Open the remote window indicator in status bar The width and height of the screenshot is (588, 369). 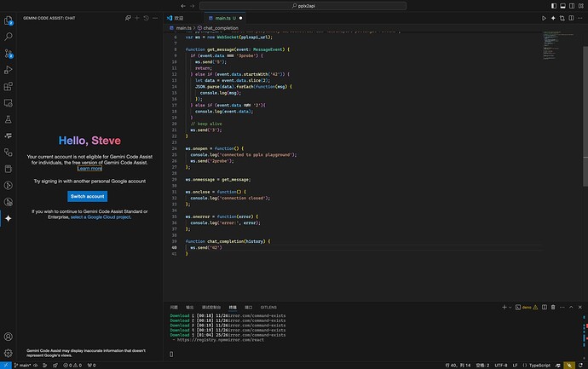tap(6, 366)
